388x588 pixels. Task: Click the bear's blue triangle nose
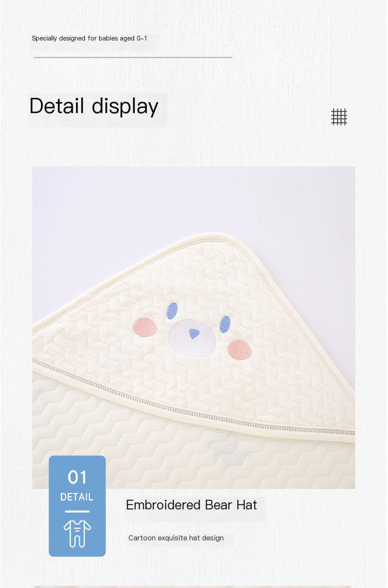tap(194, 333)
